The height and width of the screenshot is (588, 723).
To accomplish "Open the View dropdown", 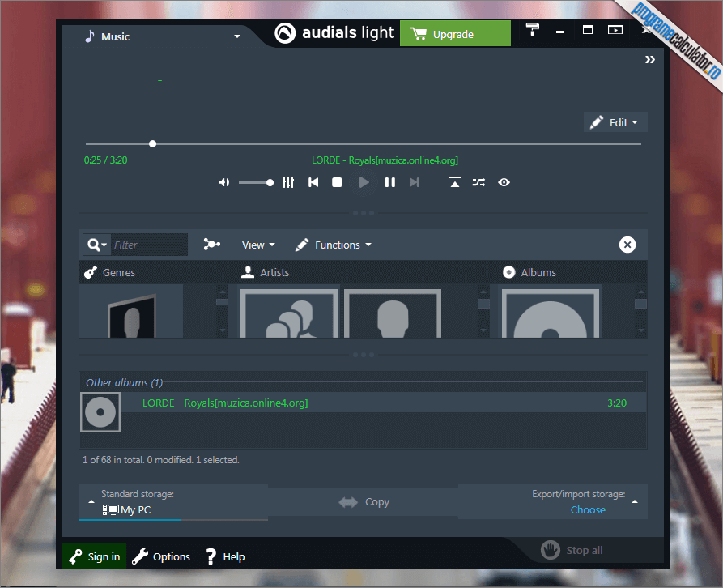I will coord(258,245).
